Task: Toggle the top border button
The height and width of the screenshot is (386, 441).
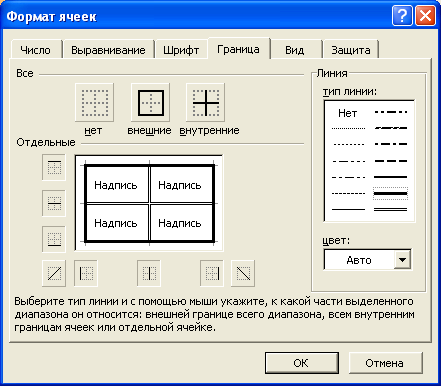Action: (x=54, y=167)
